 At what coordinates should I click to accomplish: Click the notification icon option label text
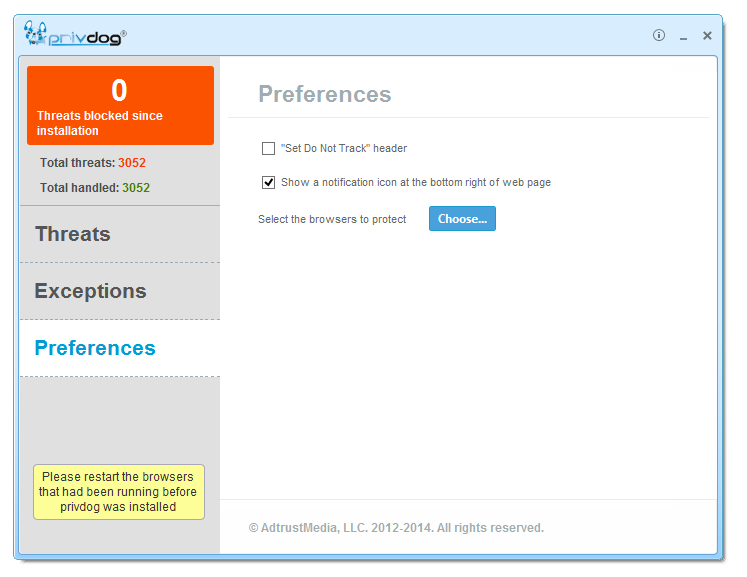(415, 183)
